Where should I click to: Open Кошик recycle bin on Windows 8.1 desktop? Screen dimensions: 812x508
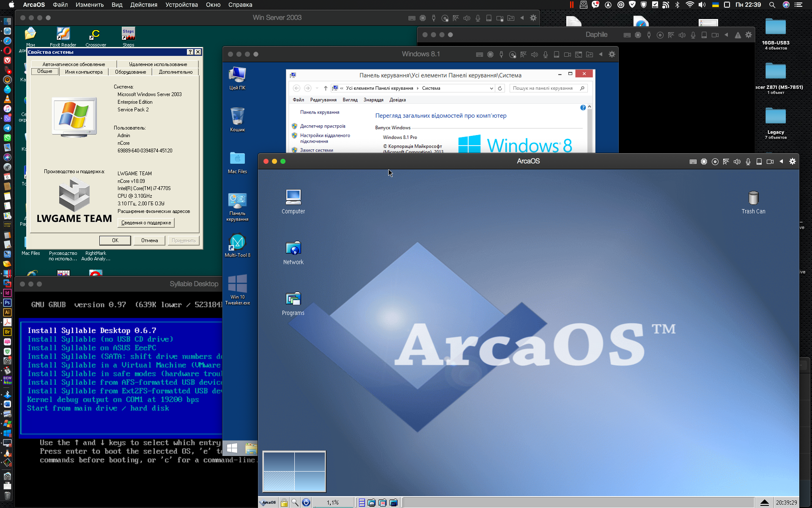(x=237, y=119)
